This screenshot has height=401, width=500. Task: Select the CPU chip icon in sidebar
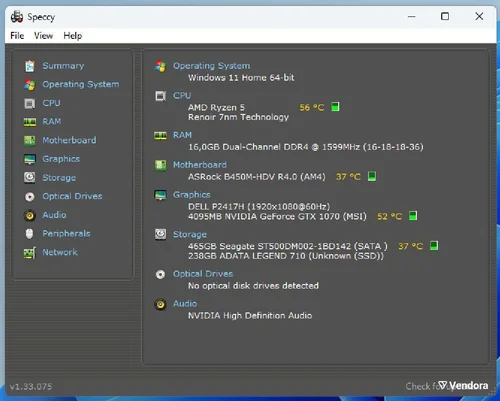(x=30, y=103)
